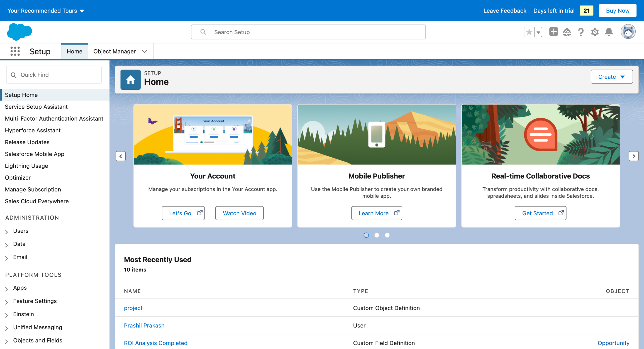This screenshot has width=644, height=349.
Task: Open the App Launcher grid icon
Action: pos(15,51)
